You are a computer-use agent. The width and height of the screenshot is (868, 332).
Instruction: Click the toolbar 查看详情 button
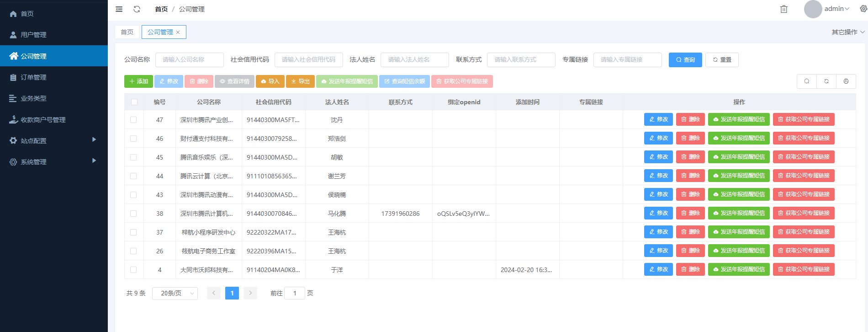tap(234, 81)
